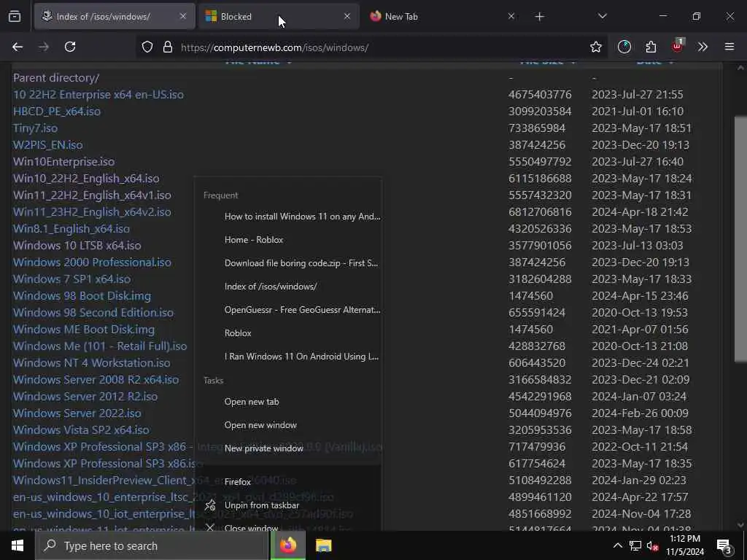This screenshot has width=747, height=560.
Task: Show more tools overflow chevrons
Action: coord(703,47)
